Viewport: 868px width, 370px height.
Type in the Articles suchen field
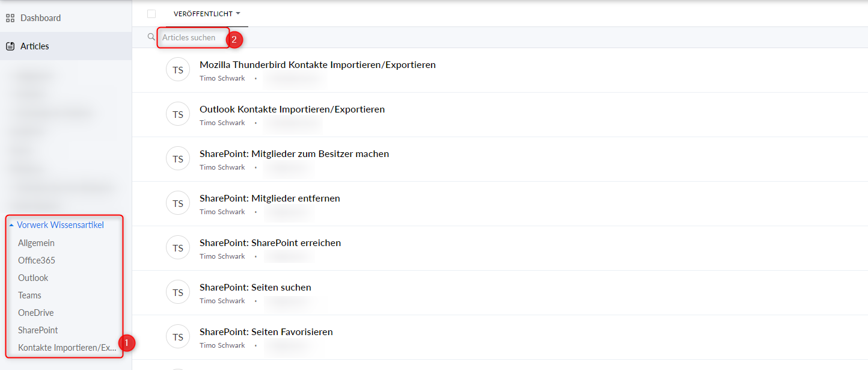(x=192, y=37)
